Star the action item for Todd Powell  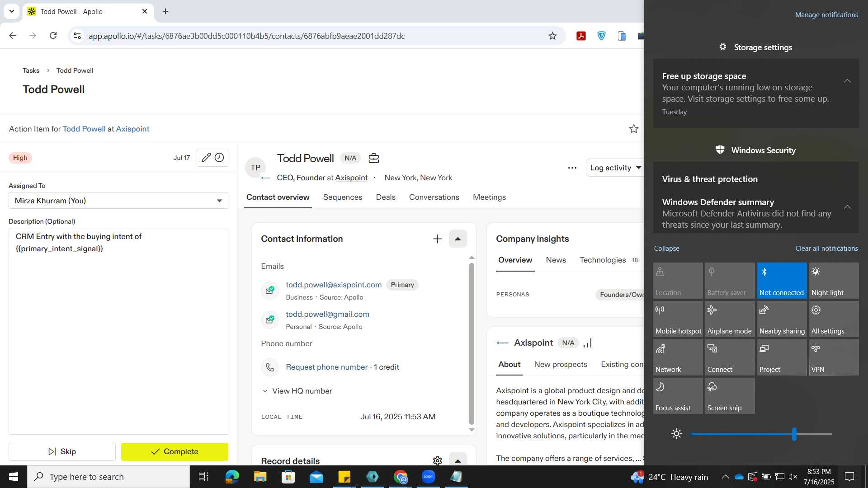634,129
